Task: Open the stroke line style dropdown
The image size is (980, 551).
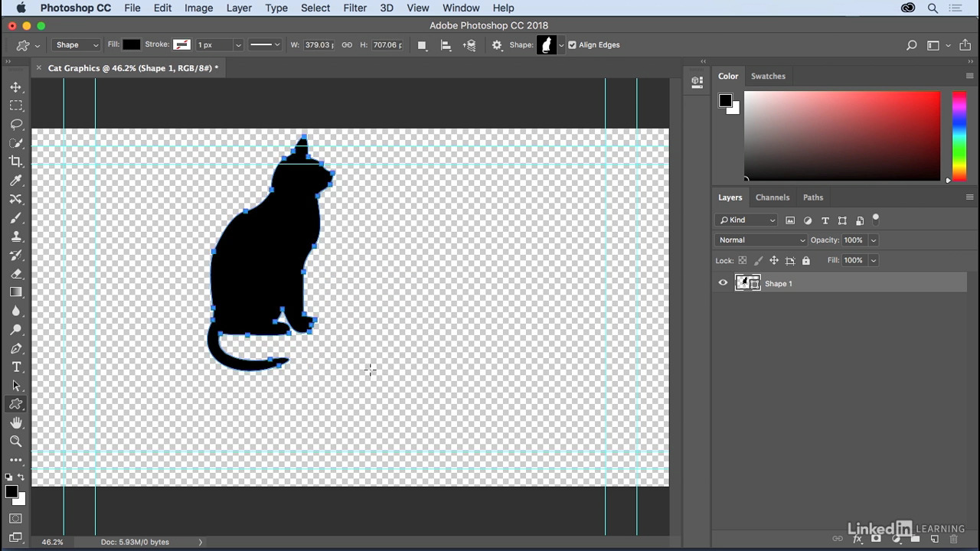Action: pyautogui.click(x=265, y=45)
